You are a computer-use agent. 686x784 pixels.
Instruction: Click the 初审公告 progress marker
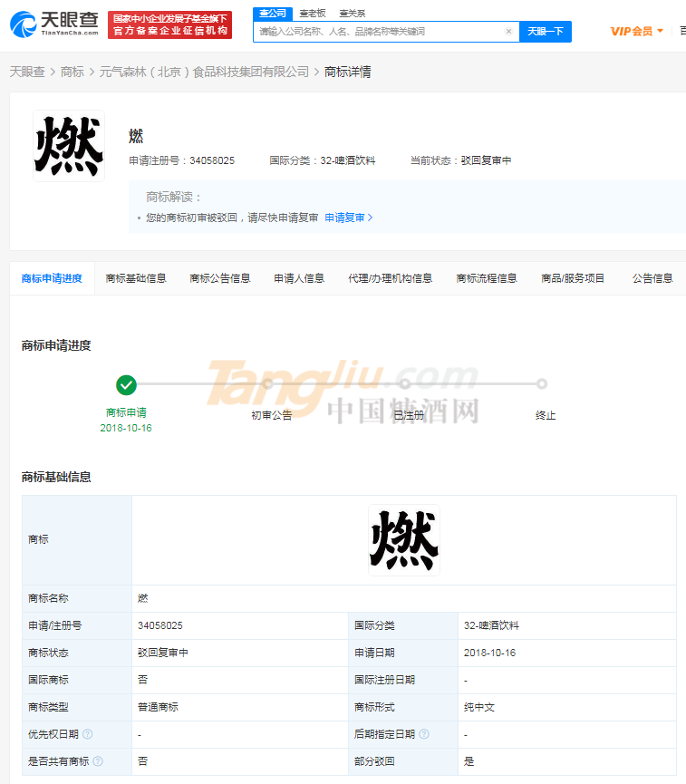coord(268,384)
